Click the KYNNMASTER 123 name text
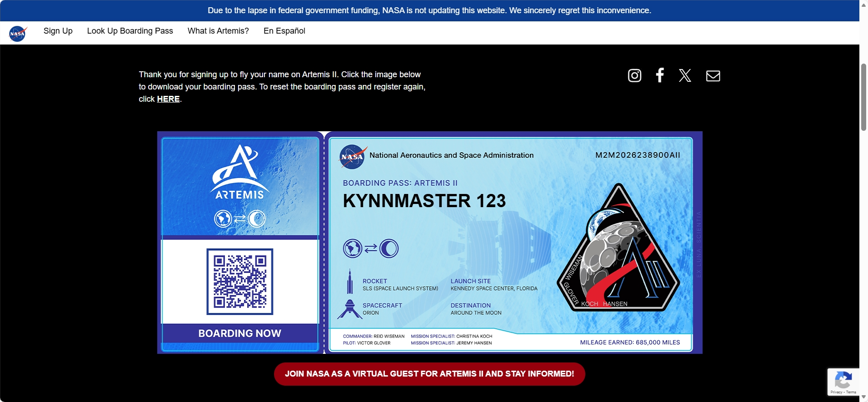 click(x=424, y=201)
